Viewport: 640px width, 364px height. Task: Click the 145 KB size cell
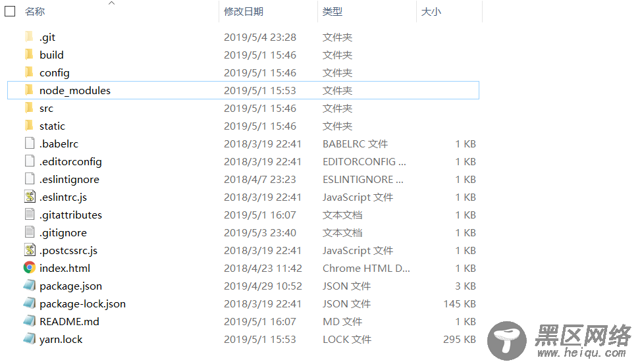460,303
